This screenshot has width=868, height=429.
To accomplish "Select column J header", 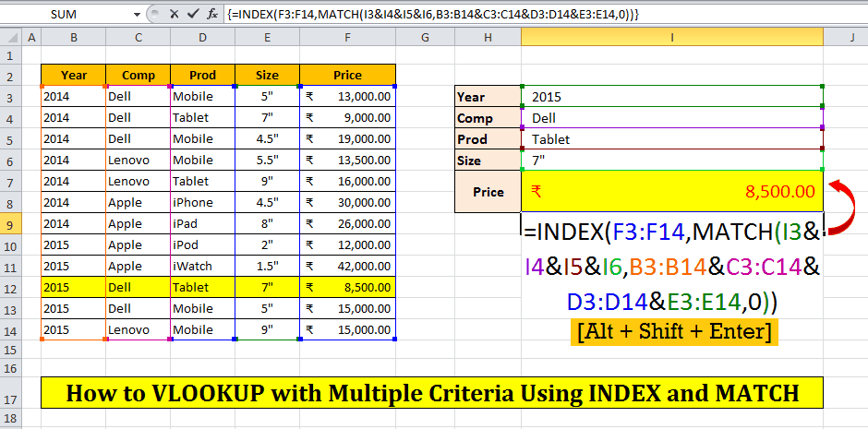I will click(x=846, y=37).
